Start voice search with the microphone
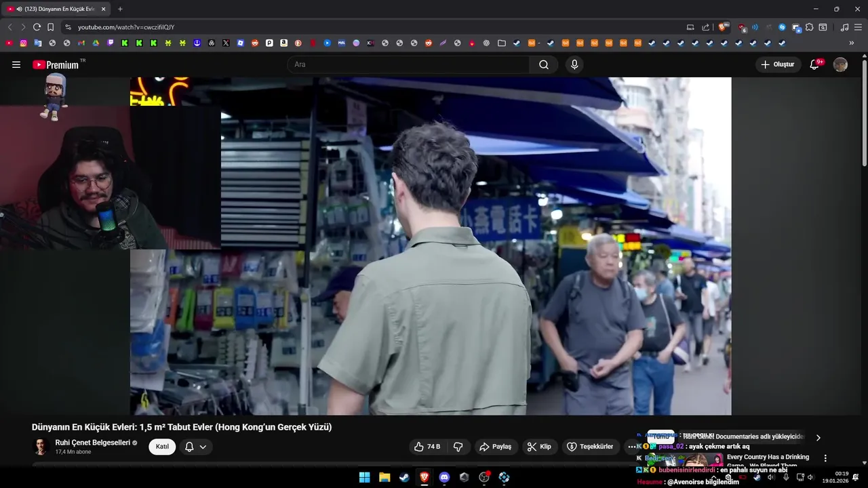The height and width of the screenshot is (488, 868). click(574, 64)
